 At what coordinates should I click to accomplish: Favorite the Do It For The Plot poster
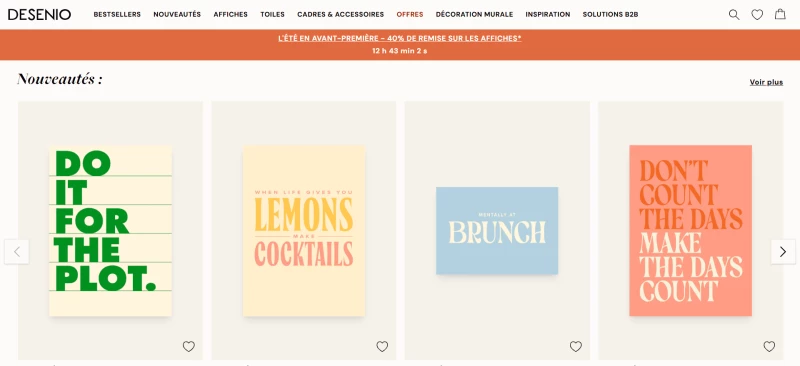point(189,347)
